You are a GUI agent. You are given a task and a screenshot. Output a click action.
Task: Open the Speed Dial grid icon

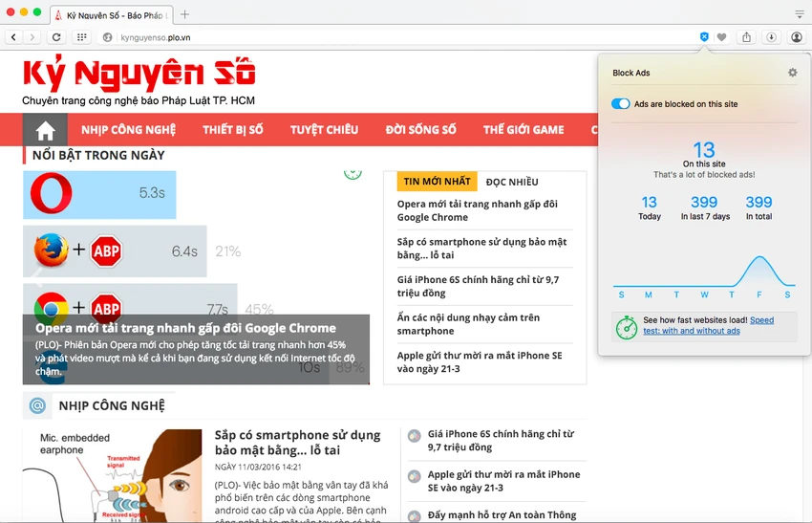[x=81, y=37]
